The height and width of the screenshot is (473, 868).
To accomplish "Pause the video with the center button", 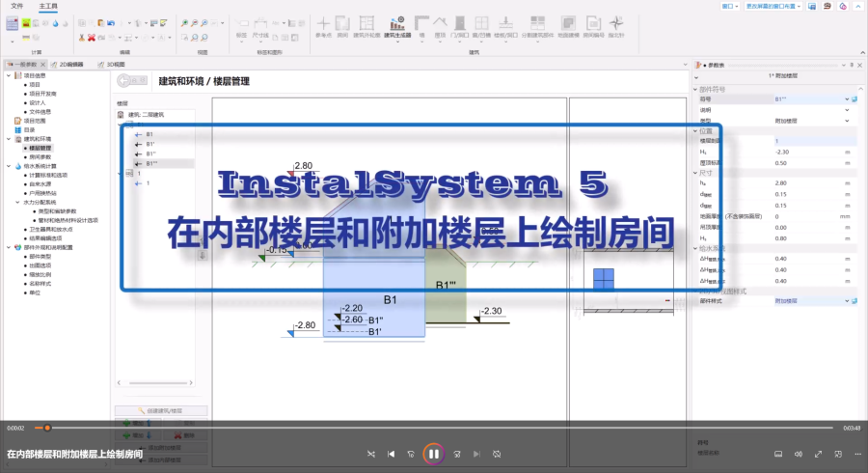I will tap(433, 453).
